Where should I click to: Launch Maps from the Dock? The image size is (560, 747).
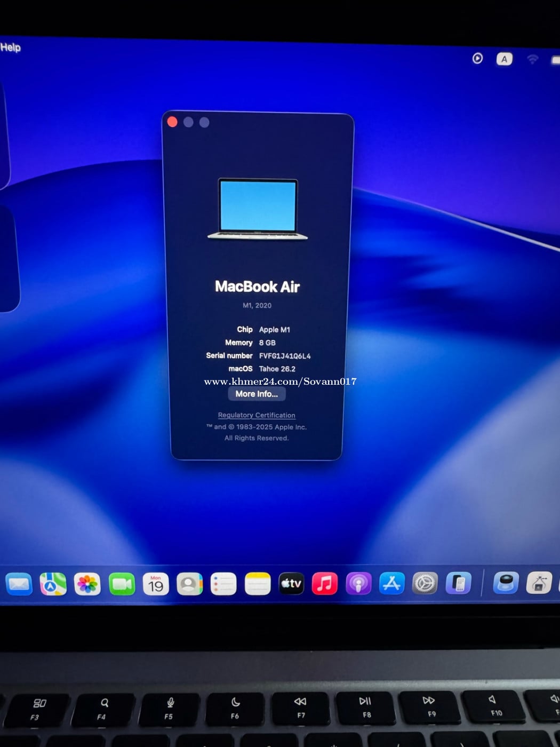(53, 584)
